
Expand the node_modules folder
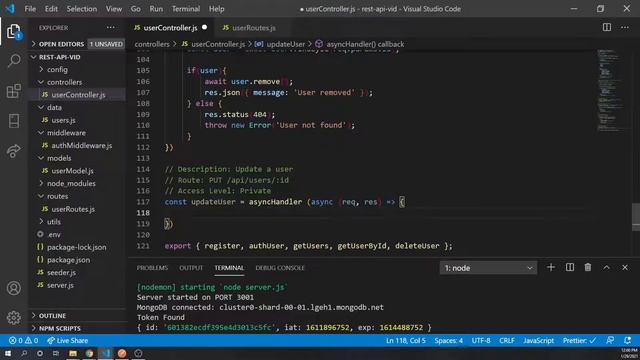77,183
